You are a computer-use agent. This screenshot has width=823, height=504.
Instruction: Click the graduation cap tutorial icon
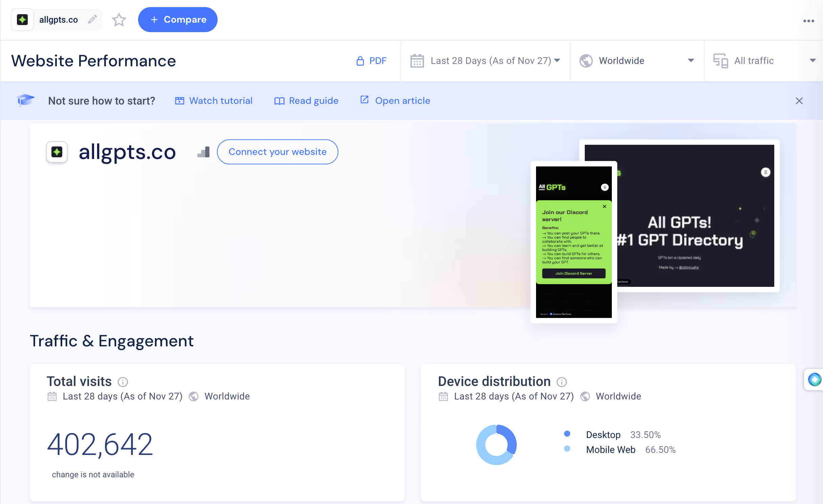click(26, 100)
